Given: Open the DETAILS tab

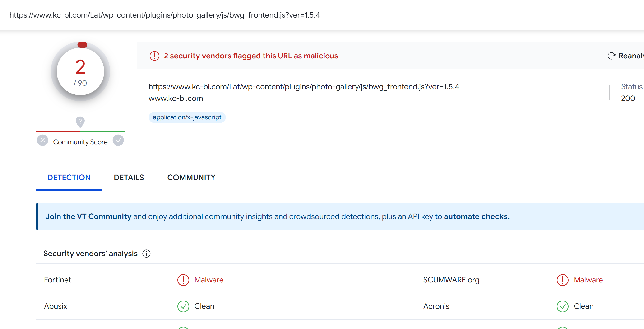Looking at the screenshot, I should 129,178.
